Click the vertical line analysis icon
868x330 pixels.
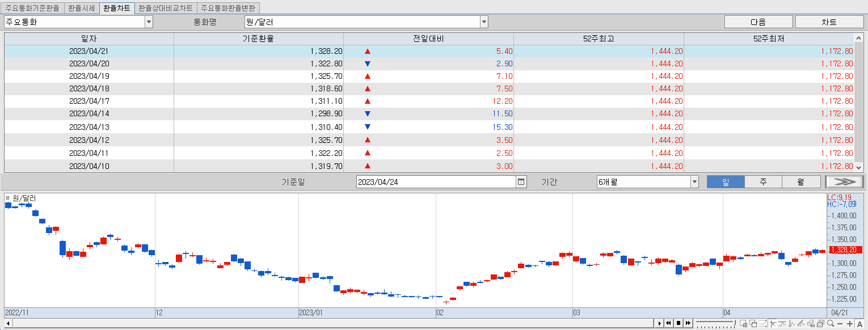tap(791, 324)
